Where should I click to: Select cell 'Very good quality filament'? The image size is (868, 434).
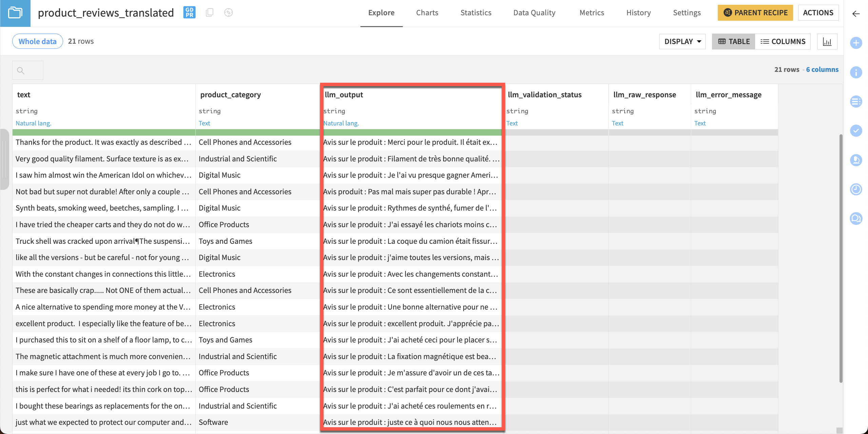click(104, 159)
